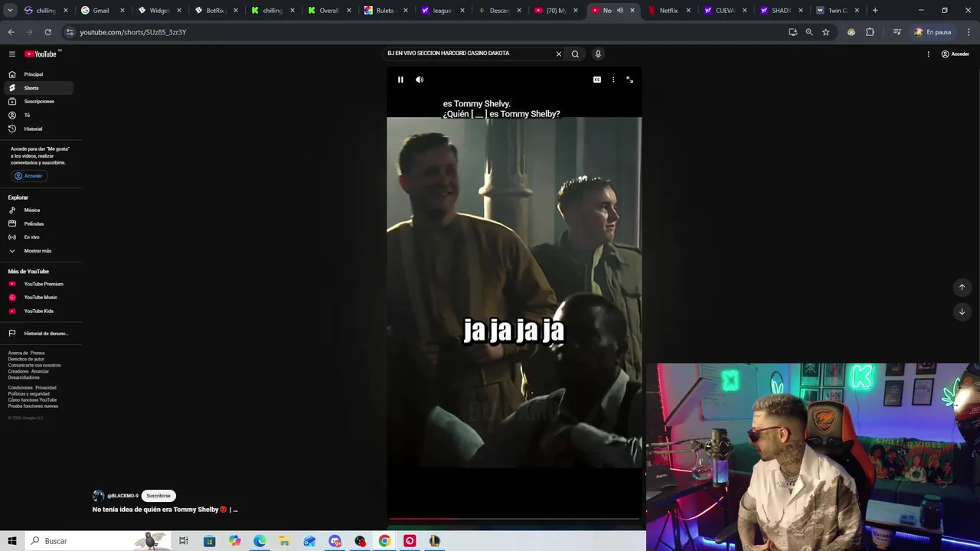Click the address bar URL
Image resolution: width=980 pixels, height=551 pixels.
click(x=133, y=32)
